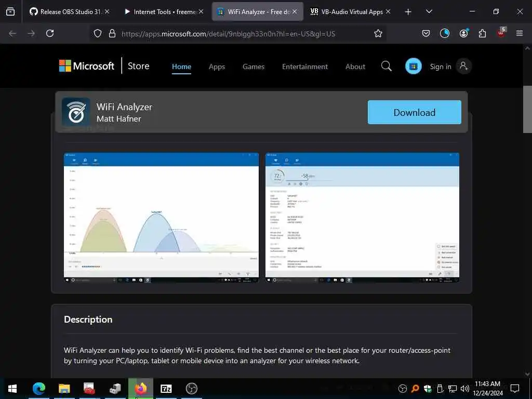Open volume control in system tray

pos(465,389)
